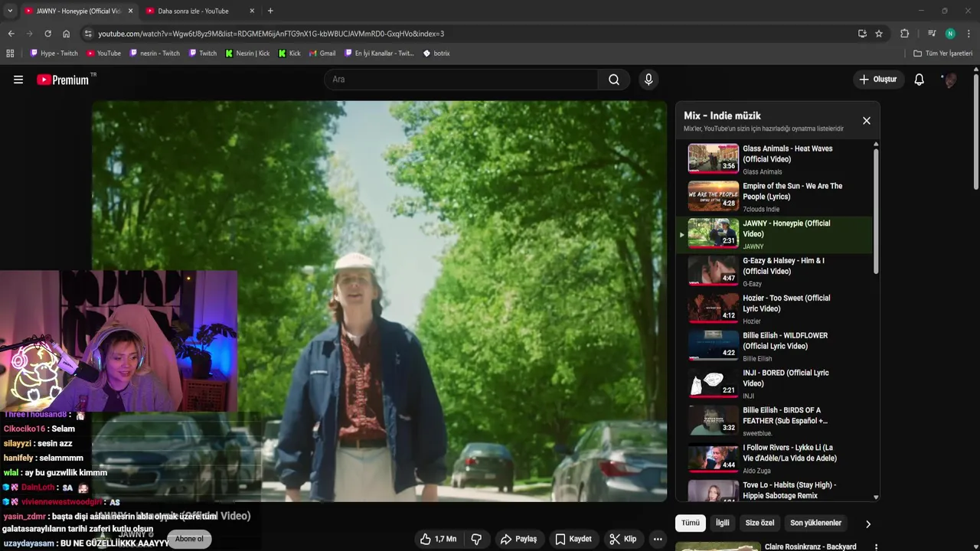Click the Mix - Indie müzik title
Viewport: 980px width, 551px height.
(722, 116)
